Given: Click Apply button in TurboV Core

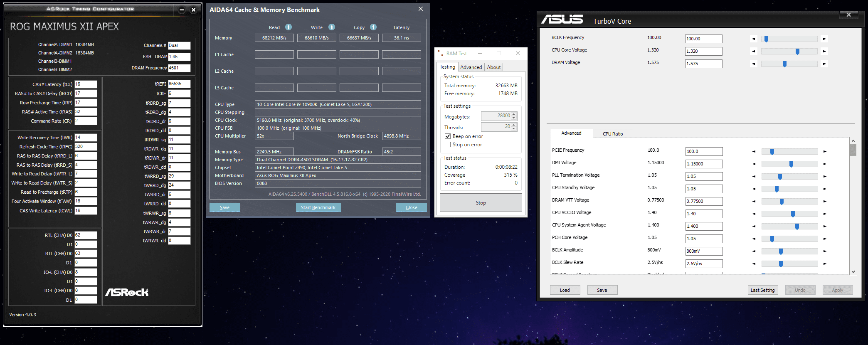Looking at the screenshot, I should coord(837,290).
